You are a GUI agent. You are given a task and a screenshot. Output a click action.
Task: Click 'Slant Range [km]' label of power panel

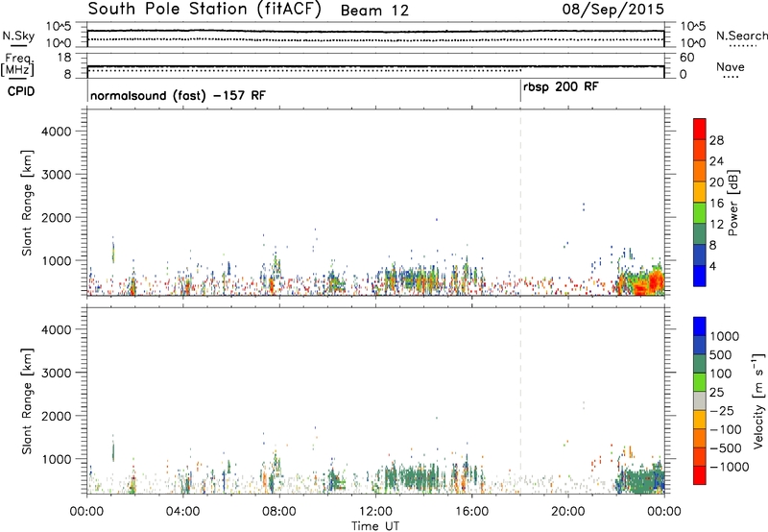27,203
